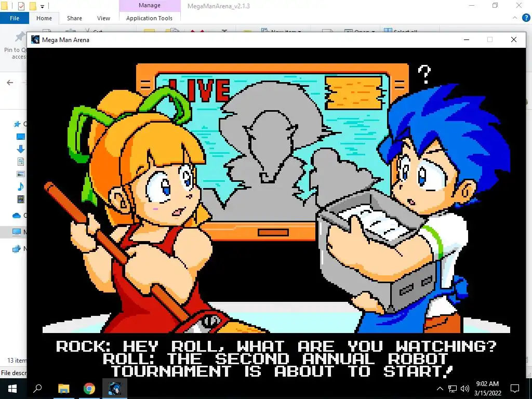Minimize the Mega Man Arena window
This screenshot has height=399, width=532.
(467, 39)
